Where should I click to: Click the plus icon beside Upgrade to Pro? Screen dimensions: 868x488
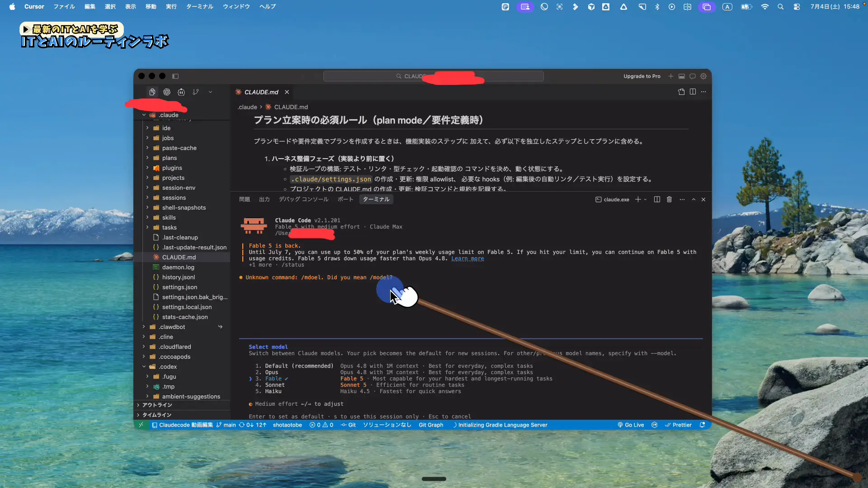click(x=671, y=76)
